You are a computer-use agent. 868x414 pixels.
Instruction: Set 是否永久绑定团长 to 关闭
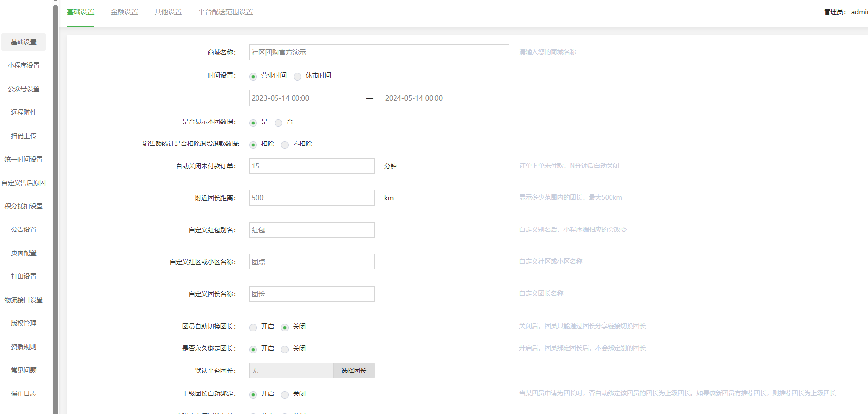point(285,349)
